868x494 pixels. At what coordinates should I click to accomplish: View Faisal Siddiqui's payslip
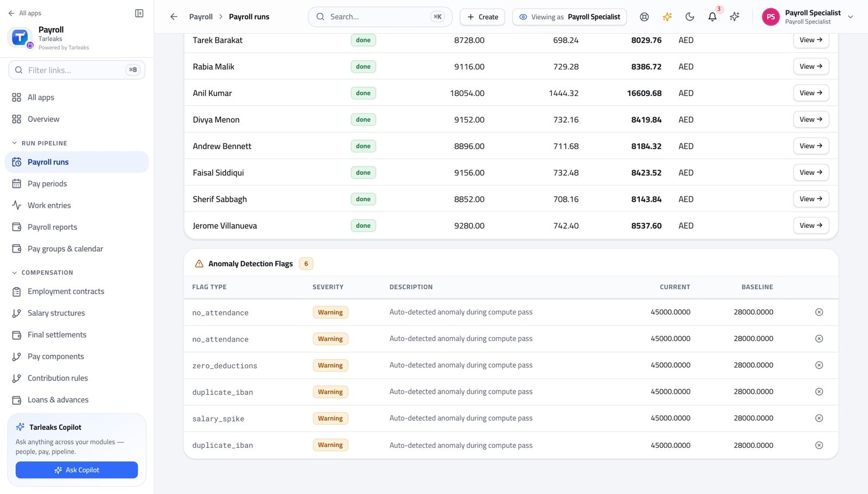tap(811, 172)
